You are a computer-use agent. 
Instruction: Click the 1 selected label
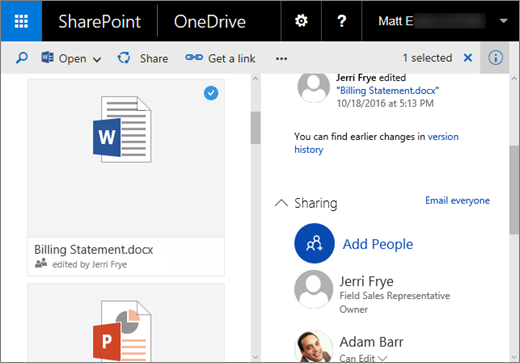427,58
